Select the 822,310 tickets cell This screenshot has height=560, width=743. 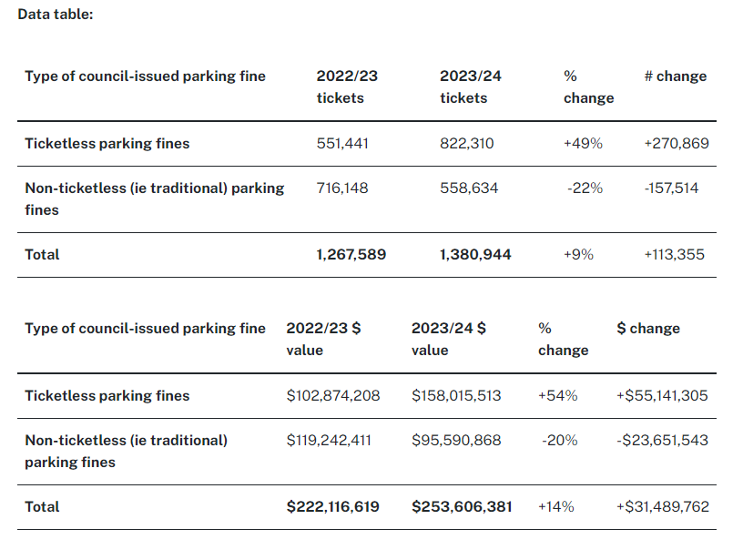click(x=466, y=144)
